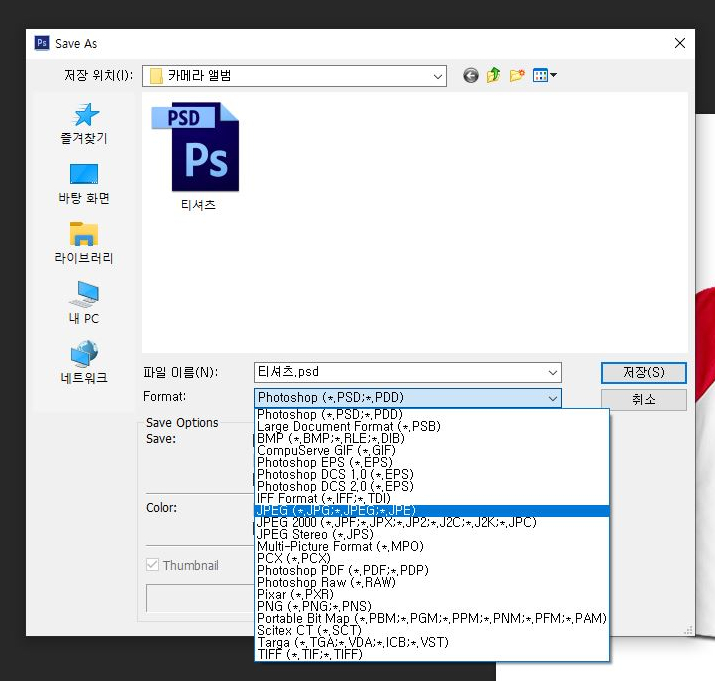The height and width of the screenshot is (681, 715).
Task: Choose Targa format option
Action: point(431,642)
